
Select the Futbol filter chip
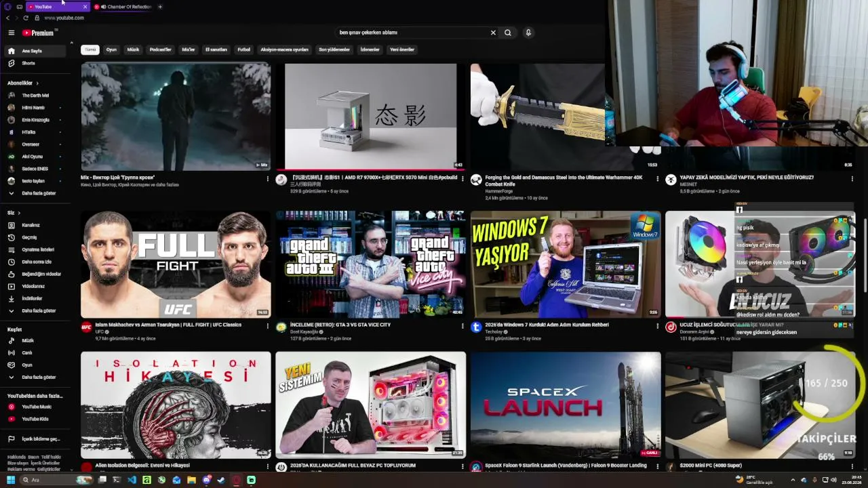(244, 49)
